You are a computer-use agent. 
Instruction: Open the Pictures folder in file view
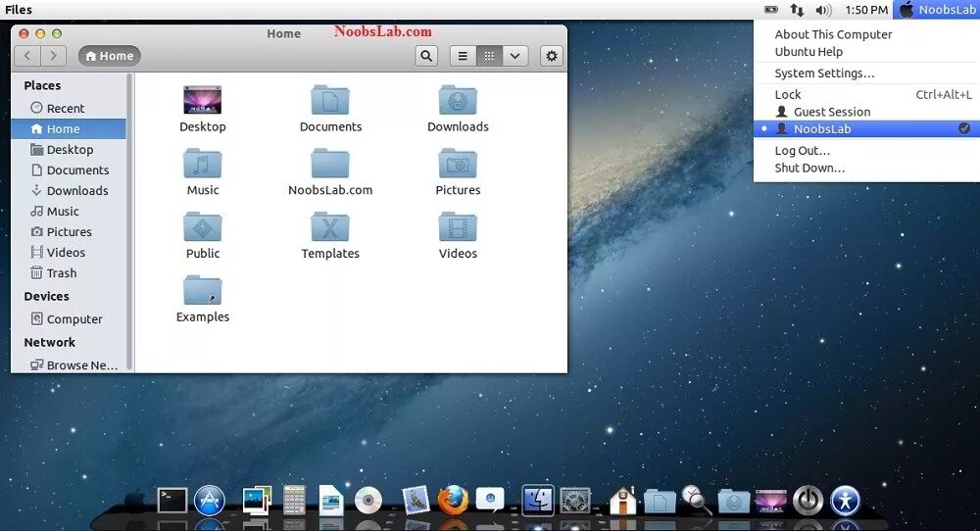(x=458, y=172)
